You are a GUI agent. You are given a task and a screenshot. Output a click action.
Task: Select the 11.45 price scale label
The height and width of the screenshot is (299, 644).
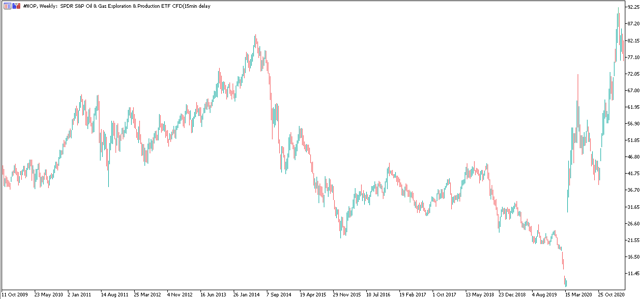tap(634, 273)
